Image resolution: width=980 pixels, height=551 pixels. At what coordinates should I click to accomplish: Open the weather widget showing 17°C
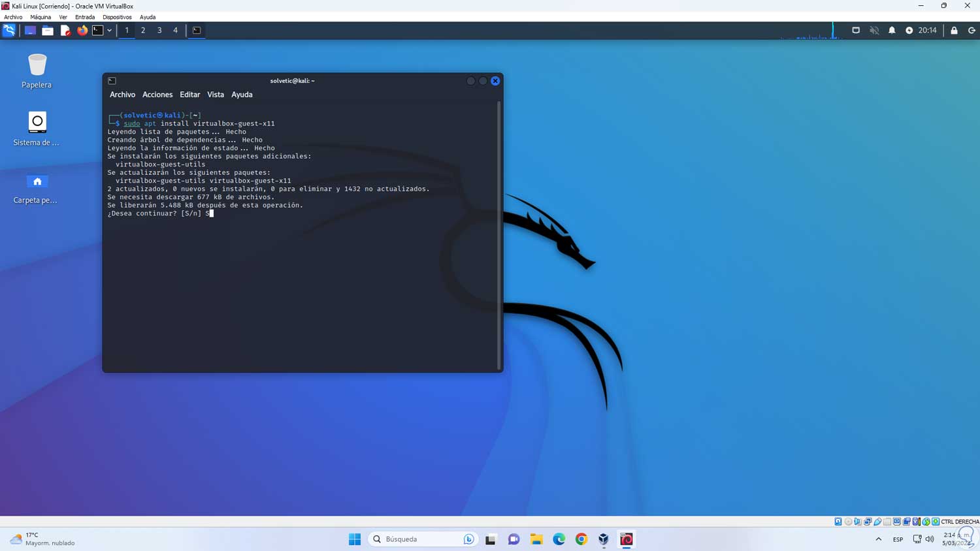[x=42, y=539]
